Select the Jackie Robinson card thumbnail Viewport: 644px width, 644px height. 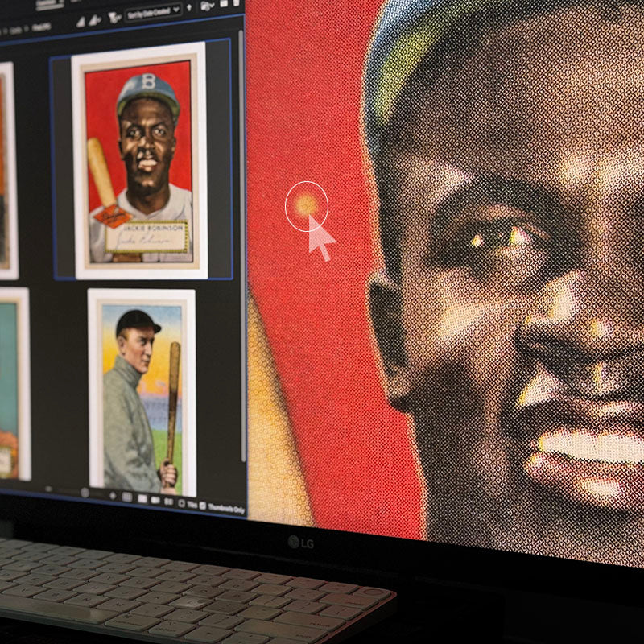click(x=139, y=160)
